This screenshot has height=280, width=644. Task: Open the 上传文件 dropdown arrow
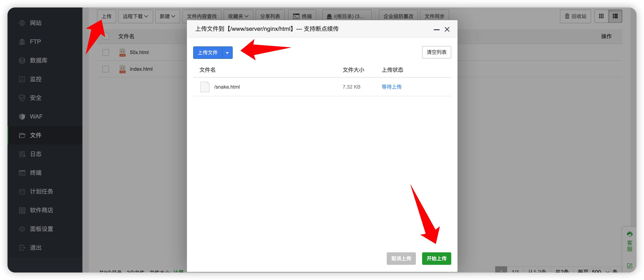coord(227,53)
